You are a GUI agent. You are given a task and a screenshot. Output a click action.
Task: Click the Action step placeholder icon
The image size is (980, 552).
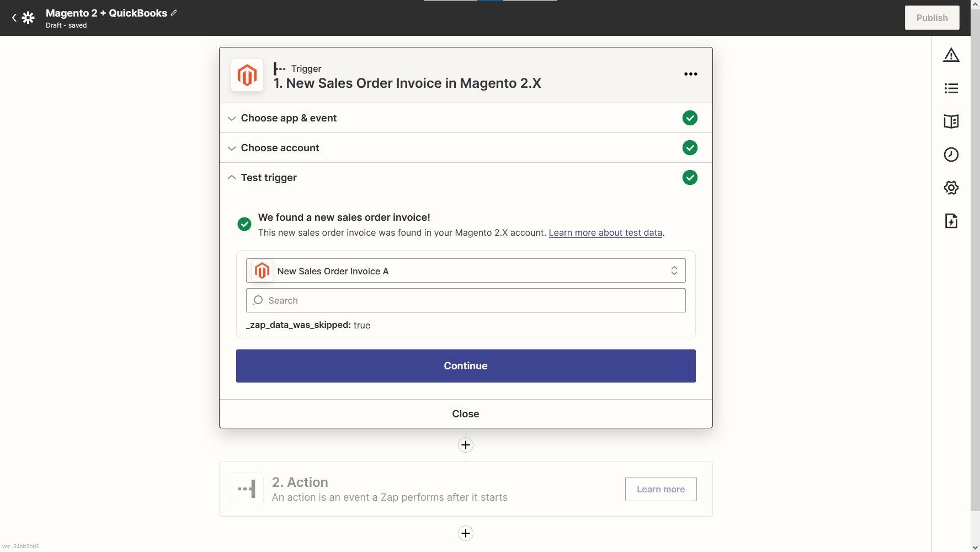247,489
